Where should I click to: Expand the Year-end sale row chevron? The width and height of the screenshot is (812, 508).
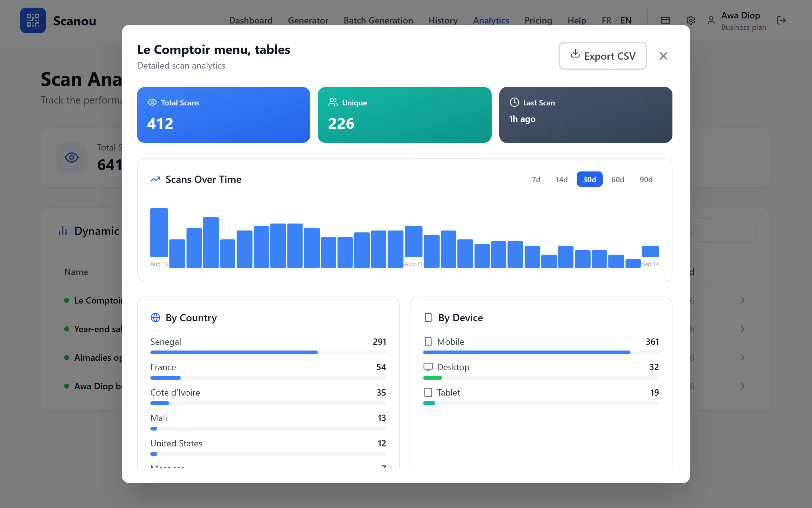[x=743, y=329]
